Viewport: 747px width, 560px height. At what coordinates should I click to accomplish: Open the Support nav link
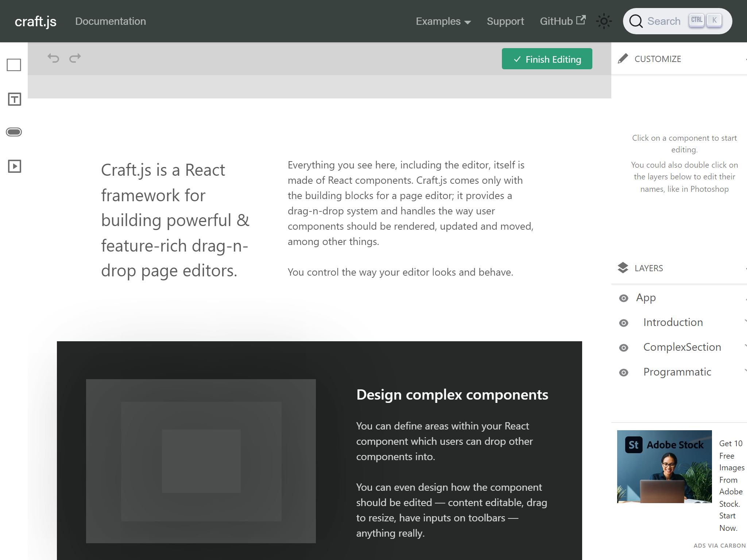505,21
